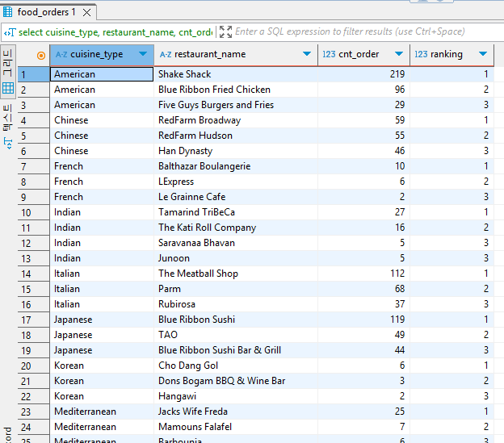Click cell 'LExpress'
Image resolution: width=504 pixels, height=443 pixels.
click(236, 182)
